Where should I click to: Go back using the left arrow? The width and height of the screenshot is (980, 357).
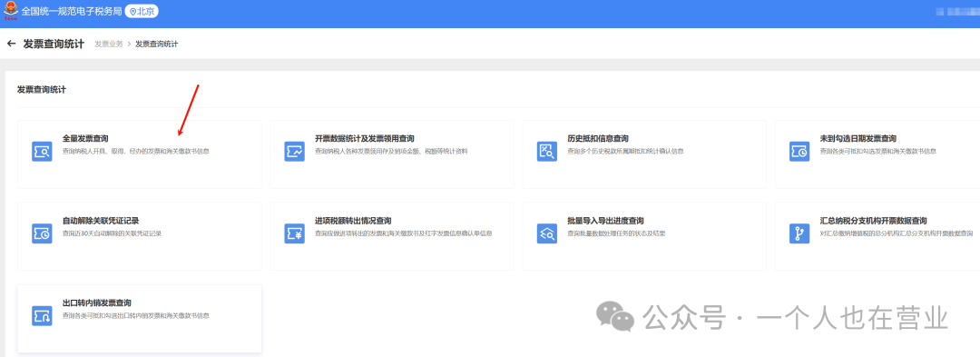11,44
